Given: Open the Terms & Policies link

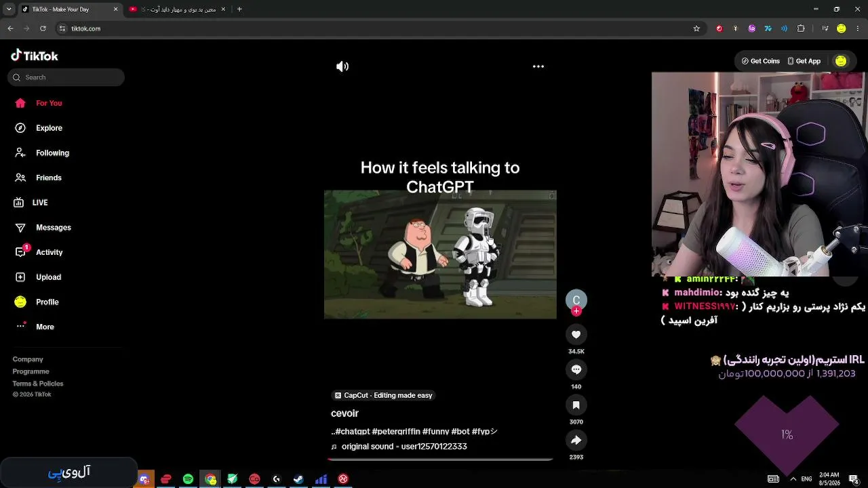Looking at the screenshot, I should point(38,384).
